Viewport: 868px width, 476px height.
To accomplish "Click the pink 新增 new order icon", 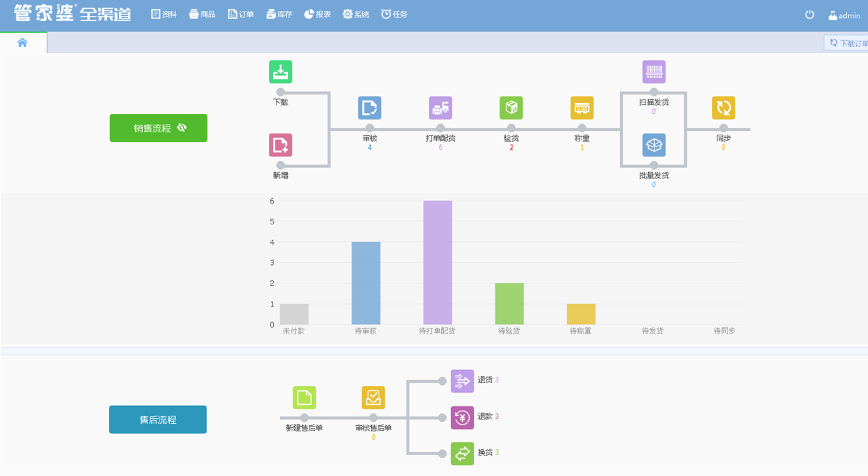I will click(280, 146).
